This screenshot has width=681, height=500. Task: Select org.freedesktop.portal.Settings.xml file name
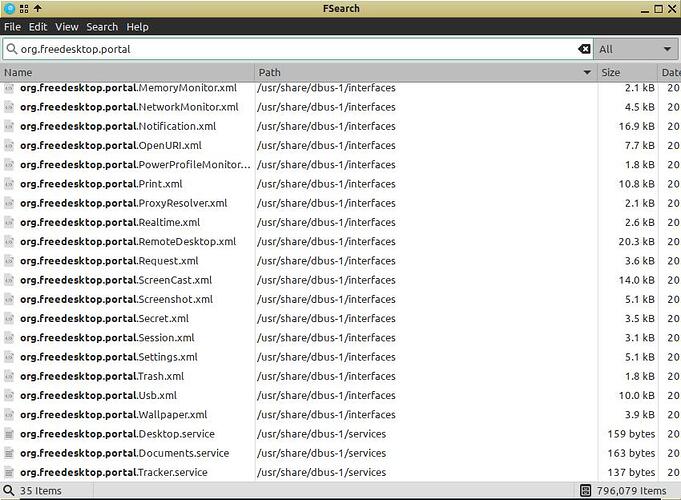109,357
